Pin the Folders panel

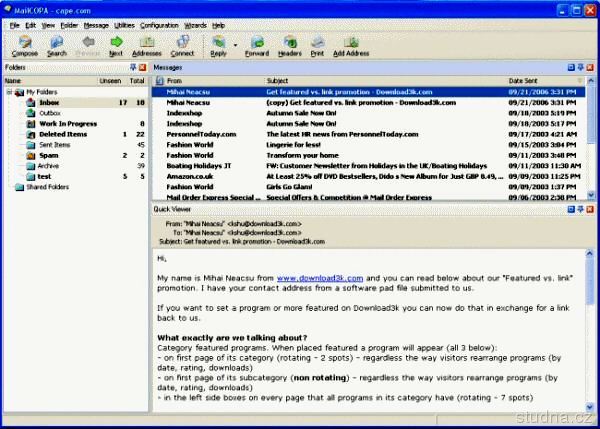click(133, 67)
